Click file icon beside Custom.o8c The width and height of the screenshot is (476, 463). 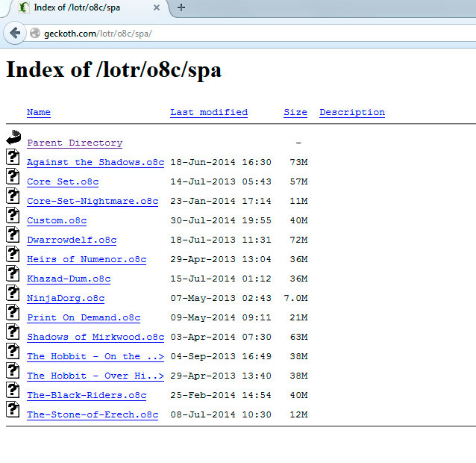(x=13, y=215)
